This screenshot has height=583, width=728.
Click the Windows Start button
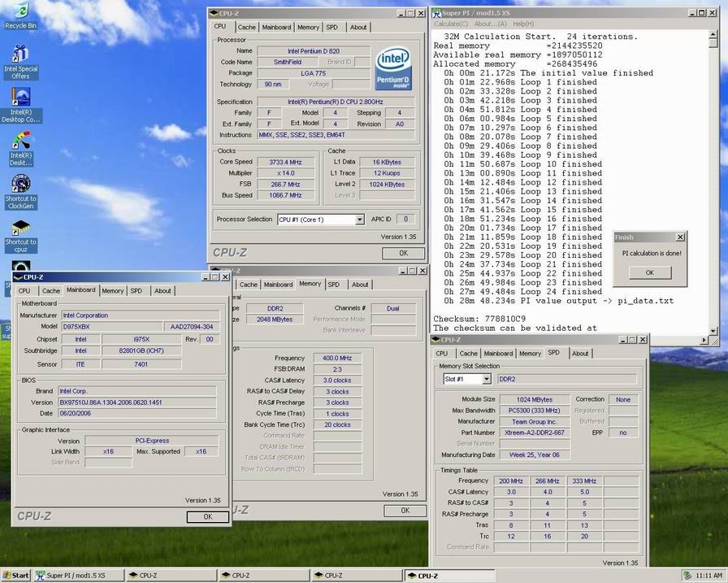16,575
